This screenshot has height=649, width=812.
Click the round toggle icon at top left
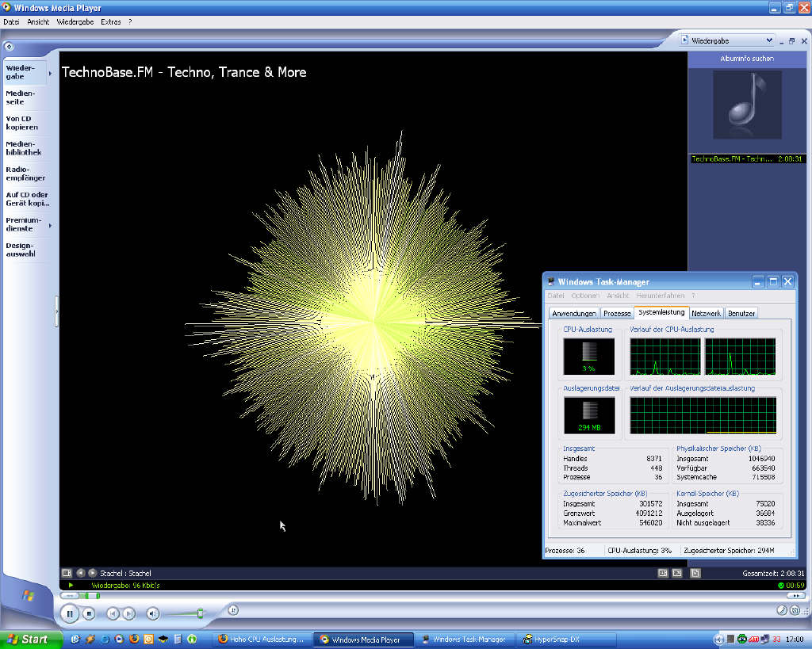point(9,46)
